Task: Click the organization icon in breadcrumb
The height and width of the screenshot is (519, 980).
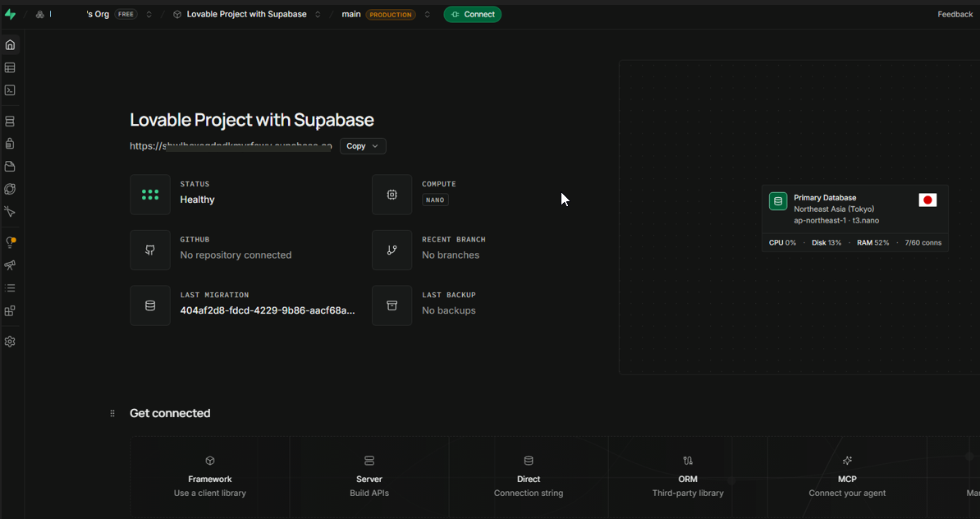Action: point(40,15)
